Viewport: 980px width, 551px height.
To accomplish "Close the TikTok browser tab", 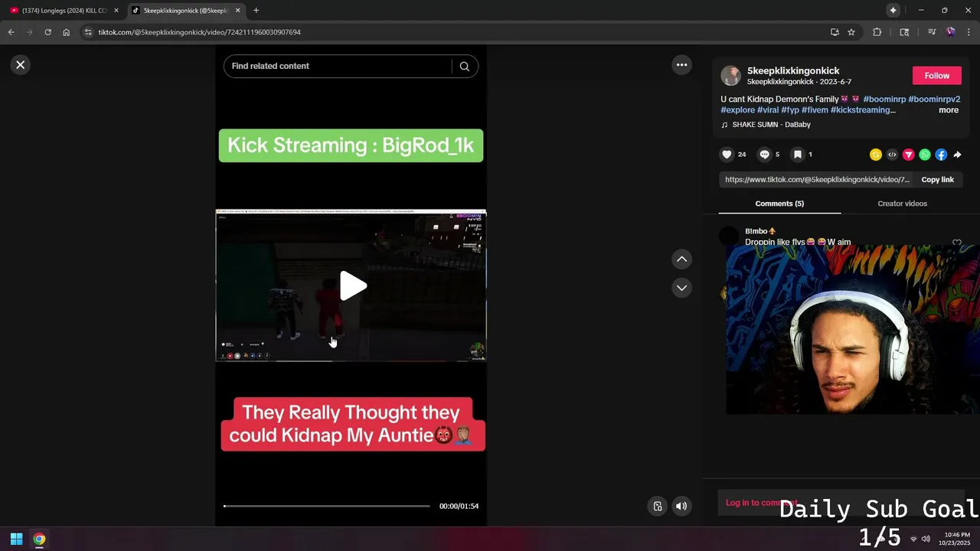I will (x=238, y=11).
